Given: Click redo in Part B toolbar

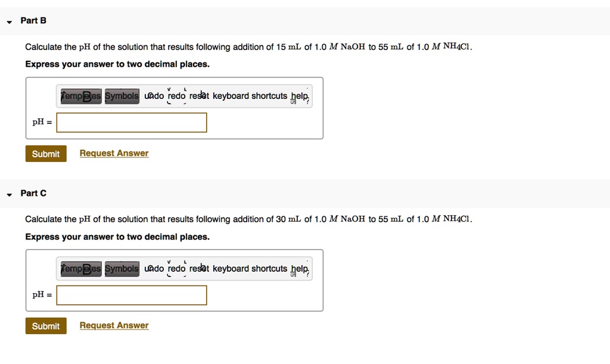Looking at the screenshot, I should [176, 96].
